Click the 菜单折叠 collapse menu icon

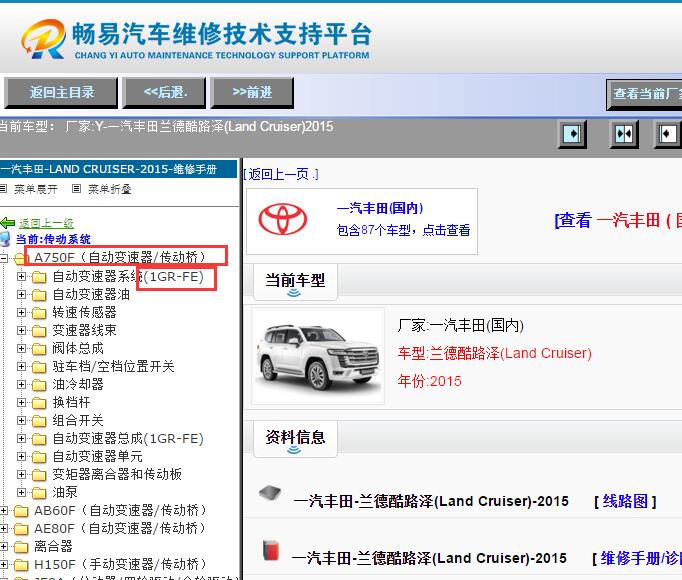point(77,189)
